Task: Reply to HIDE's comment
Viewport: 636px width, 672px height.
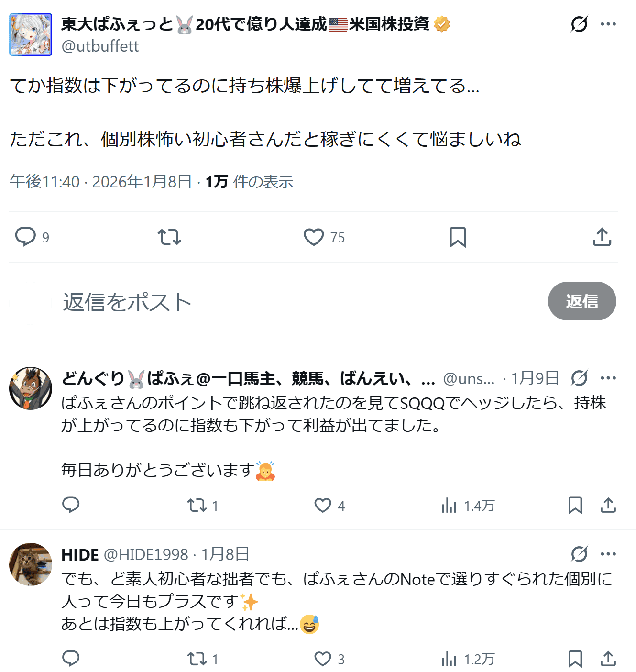Action: [71, 659]
